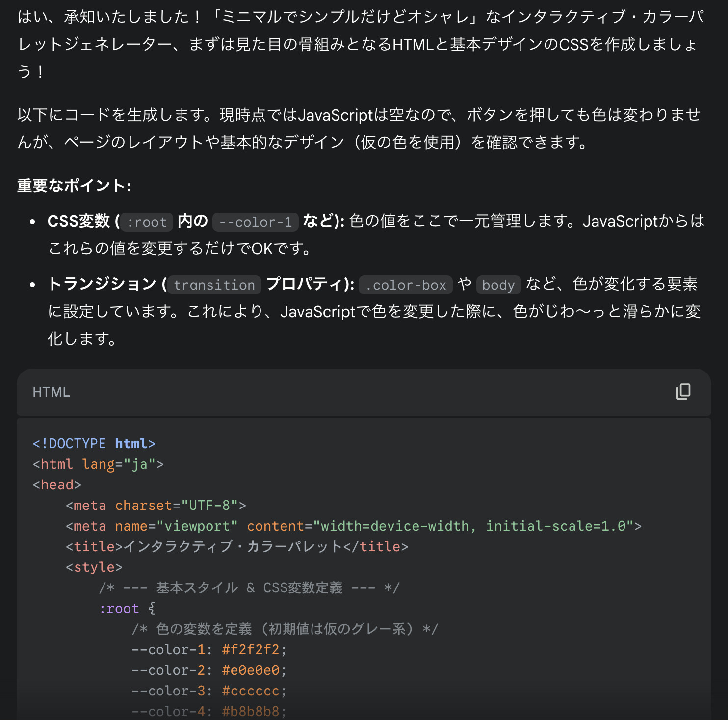Click the "CSS変数 (" bold bullet label
Screen dimensions: 728x720
coord(84,221)
